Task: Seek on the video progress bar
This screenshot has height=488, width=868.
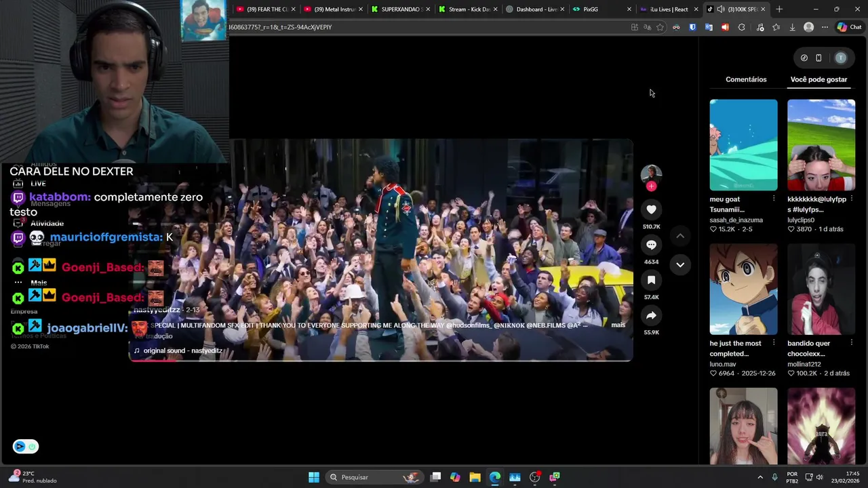Action: 380,360
